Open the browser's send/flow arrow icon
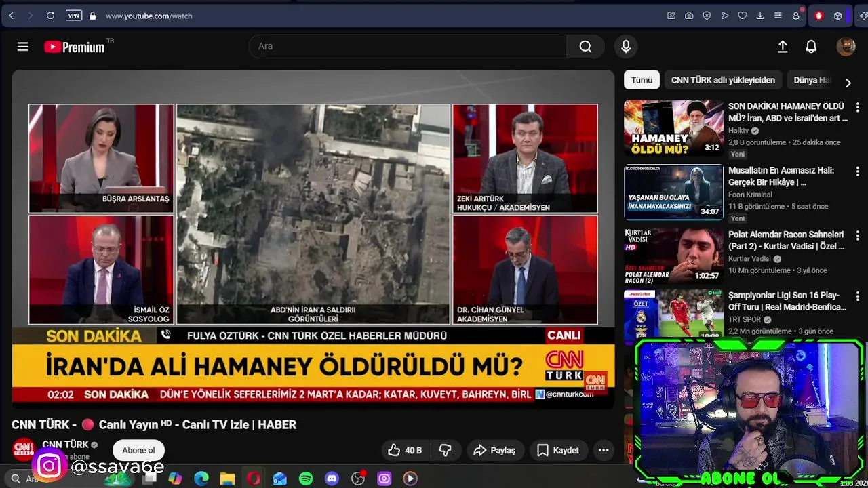Screen dimensions: 868x488 point(725,16)
